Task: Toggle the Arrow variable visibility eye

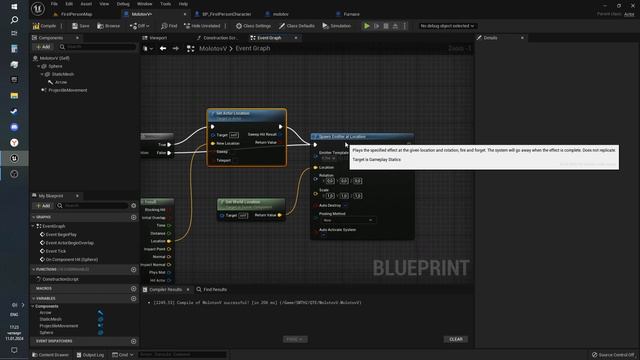Action: pos(100,313)
